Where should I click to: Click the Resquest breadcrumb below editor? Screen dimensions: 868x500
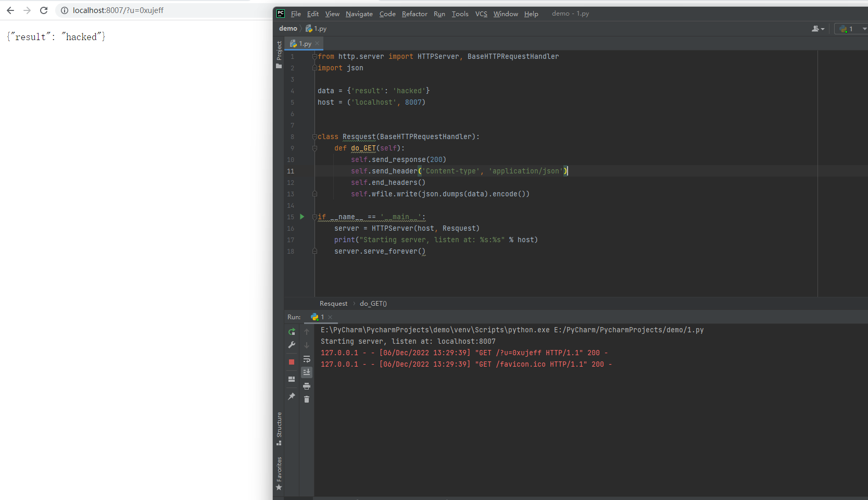click(333, 304)
